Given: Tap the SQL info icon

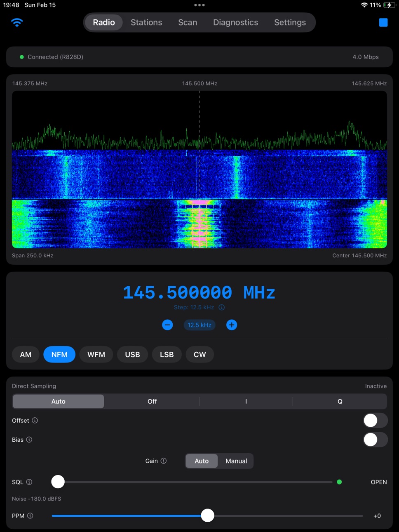Looking at the screenshot, I should pyautogui.click(x=29, y=482).
